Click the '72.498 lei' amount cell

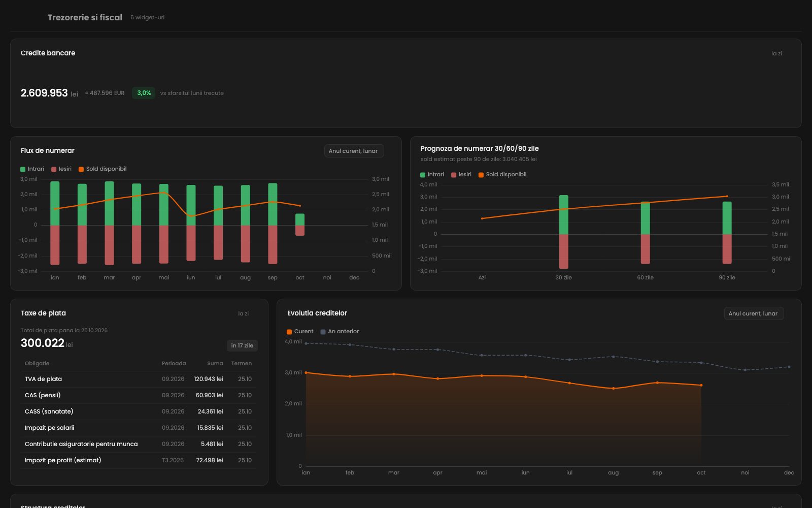coord(210,460)
